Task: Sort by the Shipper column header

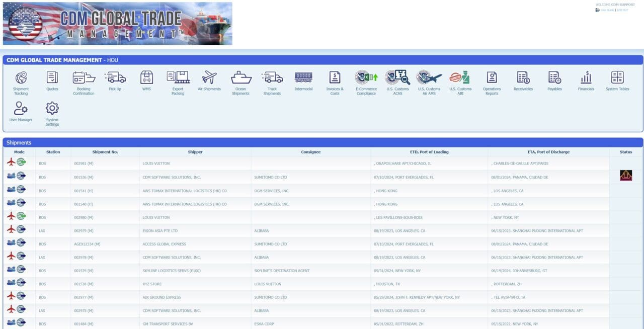Action: 195,152
